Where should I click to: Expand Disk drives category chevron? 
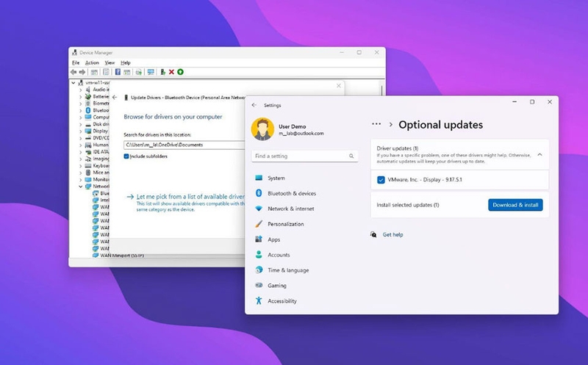point(80,124)
